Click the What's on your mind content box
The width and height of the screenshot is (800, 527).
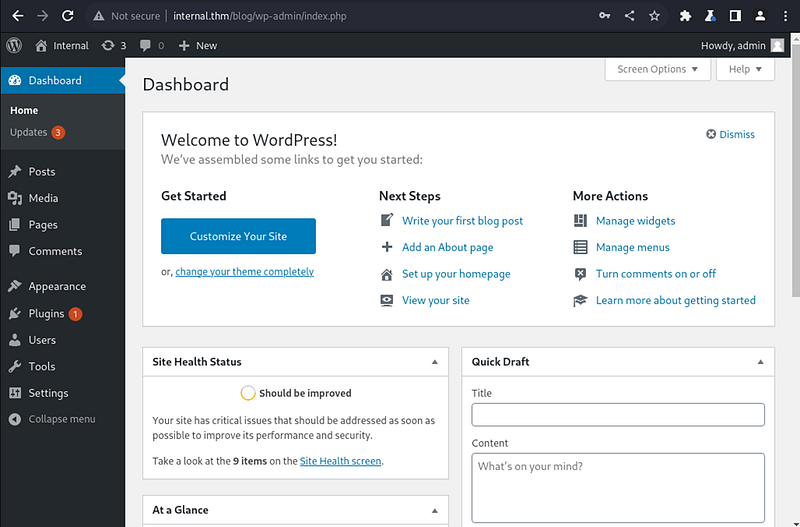[x=618, y=487]
